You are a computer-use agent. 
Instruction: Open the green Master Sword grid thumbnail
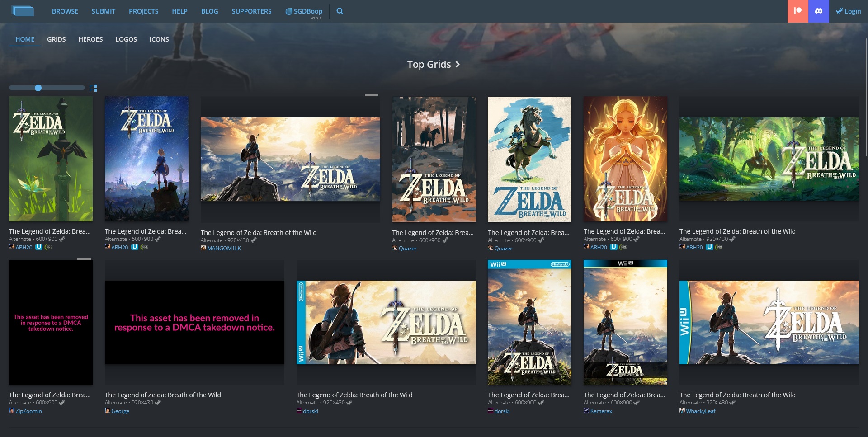pyautogui.click(x=51, y=159)
